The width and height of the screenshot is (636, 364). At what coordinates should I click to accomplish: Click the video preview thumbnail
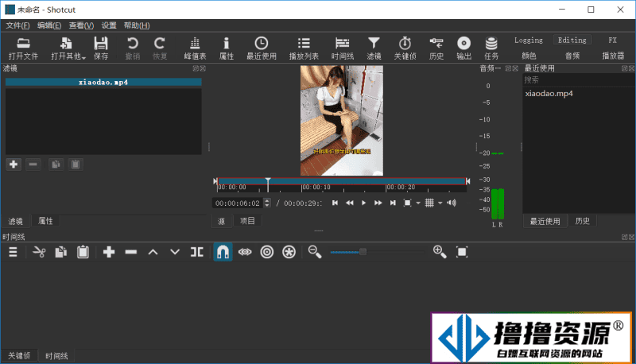point(342,121)
